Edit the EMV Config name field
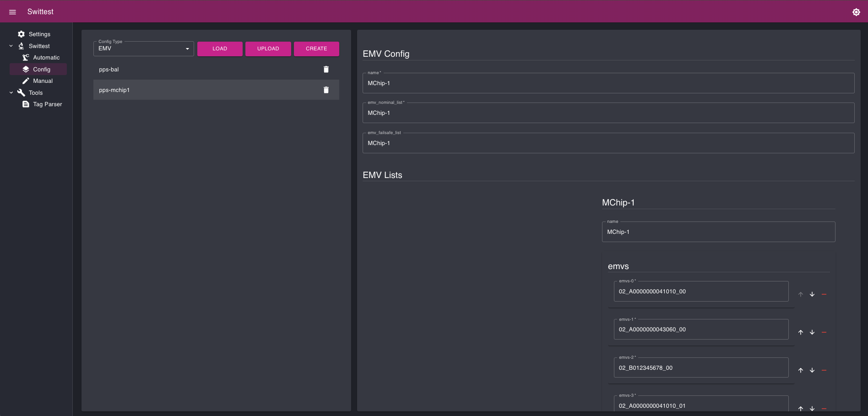Image resolution: width=868 pixels, height=416 pixels. (x=608, y=83)
